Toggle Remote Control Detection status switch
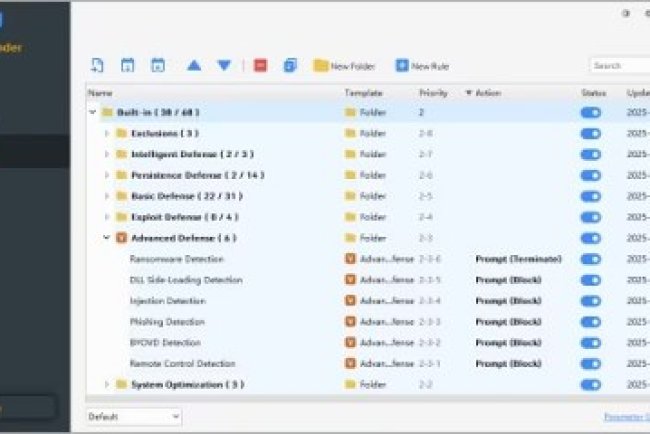Screen dimensions: 650x434 (x=591, y=364)
